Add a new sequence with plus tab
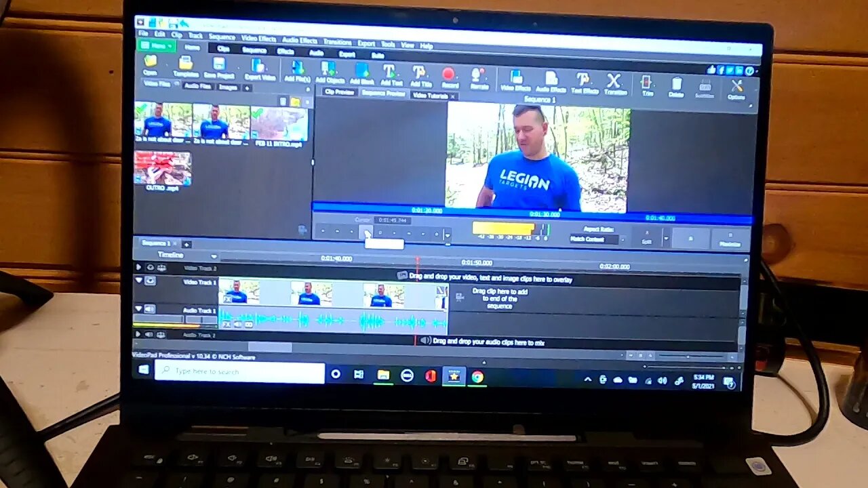The height and width of the screenshot is (488, 868). (186, 244)
